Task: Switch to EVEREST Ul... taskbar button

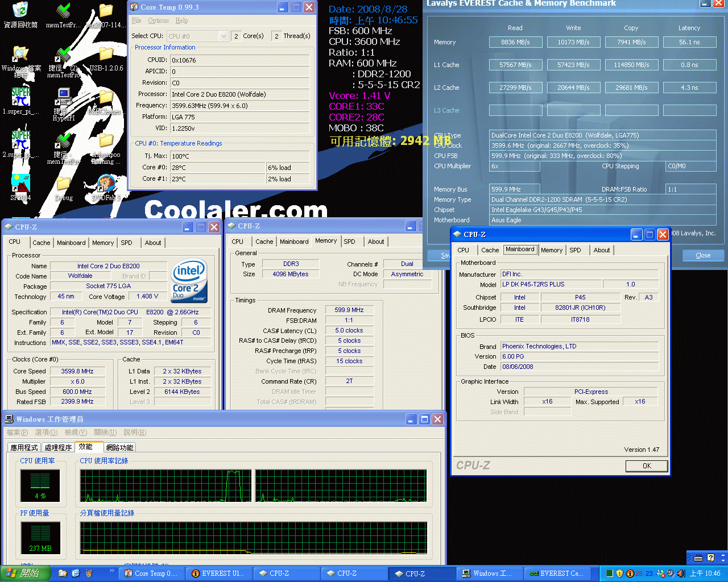Action: pos(219,573)
